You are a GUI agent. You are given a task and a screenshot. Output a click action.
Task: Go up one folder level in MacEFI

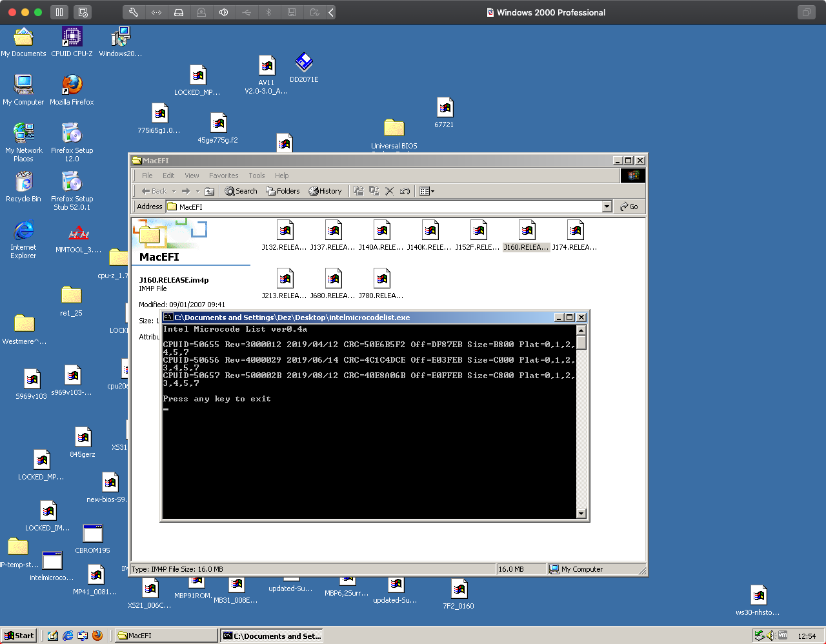[x=210, y=191]
